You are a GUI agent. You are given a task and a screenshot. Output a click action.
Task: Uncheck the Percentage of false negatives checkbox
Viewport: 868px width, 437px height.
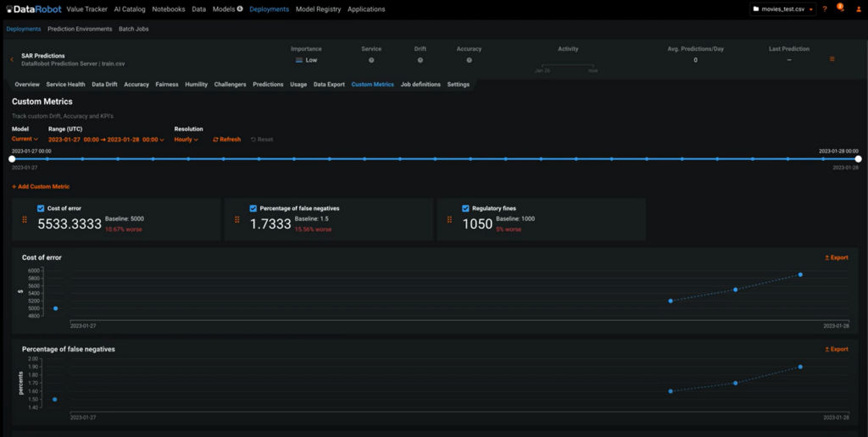(253, 208)
